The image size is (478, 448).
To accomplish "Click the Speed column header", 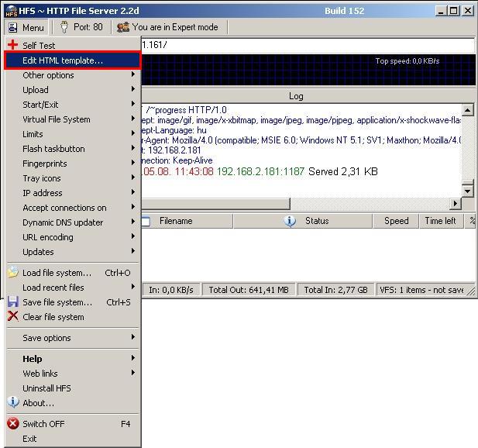I will 396,221.
